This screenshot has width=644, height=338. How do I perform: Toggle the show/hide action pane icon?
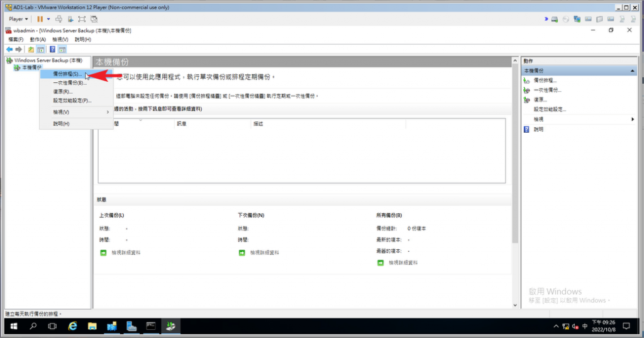click(x=62, y=49)
